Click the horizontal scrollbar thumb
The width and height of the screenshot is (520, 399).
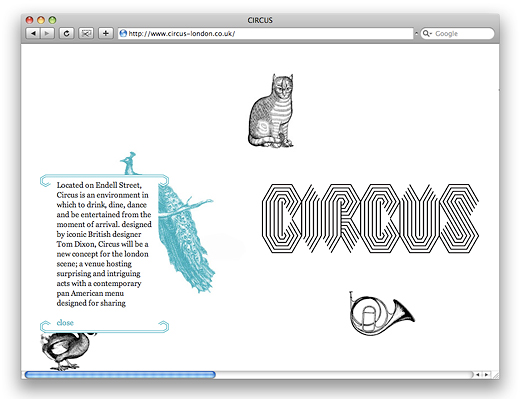pyautogui.click(x=120, y=375)
